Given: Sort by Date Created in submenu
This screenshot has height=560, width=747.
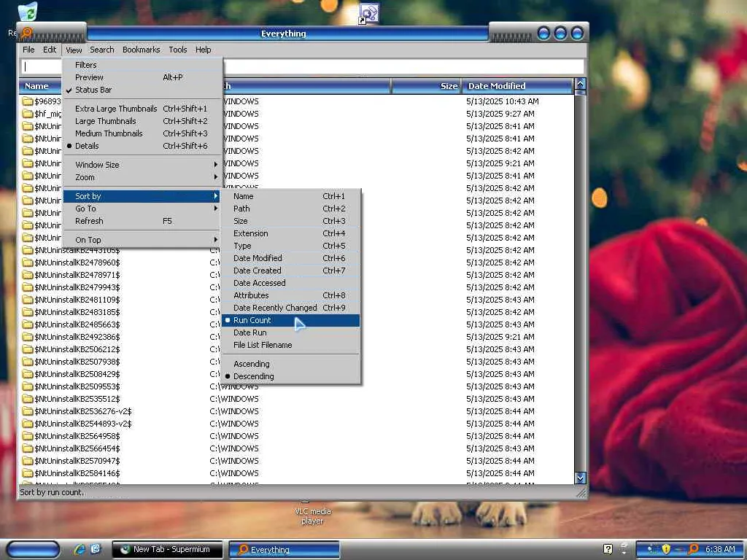Looking at the screenshot, I should pos(290,271).
